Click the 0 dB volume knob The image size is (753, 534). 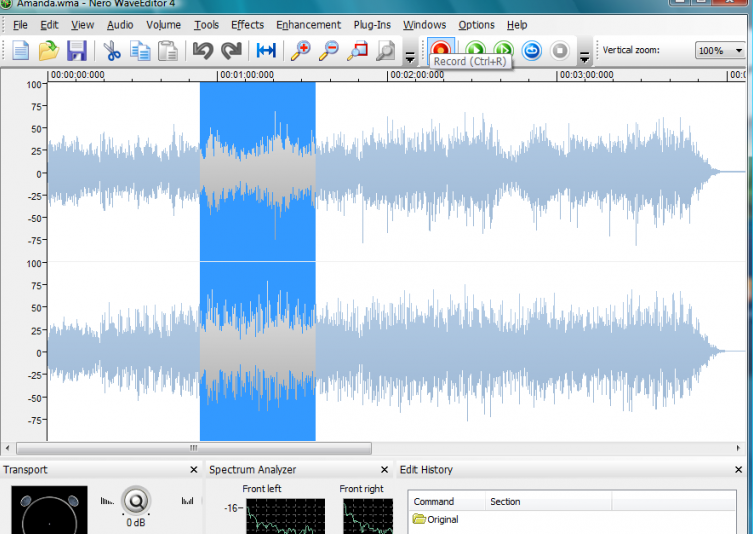tap(136, 501)
